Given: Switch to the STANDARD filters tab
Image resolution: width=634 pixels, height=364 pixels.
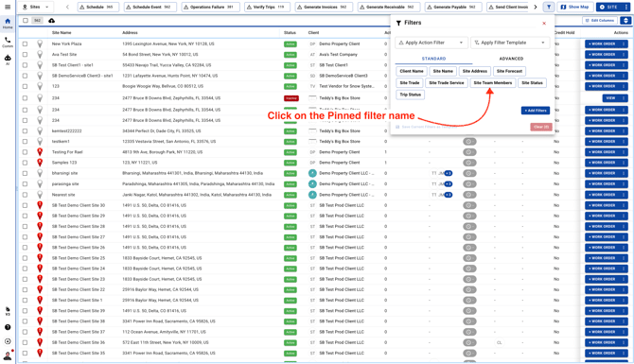Looking at the screenshot, I should pyautogui.click(x=433, y=59).
